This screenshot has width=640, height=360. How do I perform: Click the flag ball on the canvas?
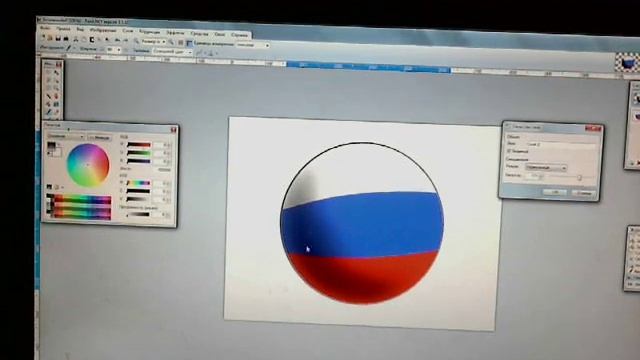click(362, 223)
